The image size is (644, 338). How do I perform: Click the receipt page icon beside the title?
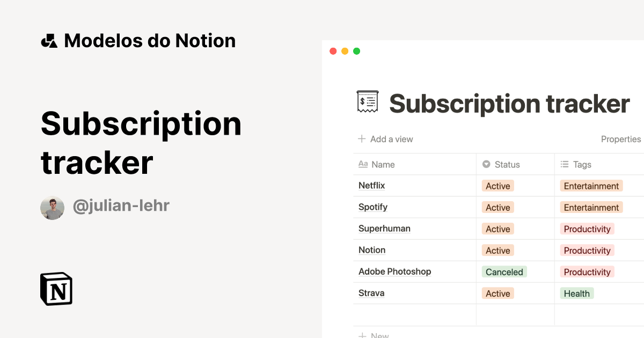[x=367, y=102]
